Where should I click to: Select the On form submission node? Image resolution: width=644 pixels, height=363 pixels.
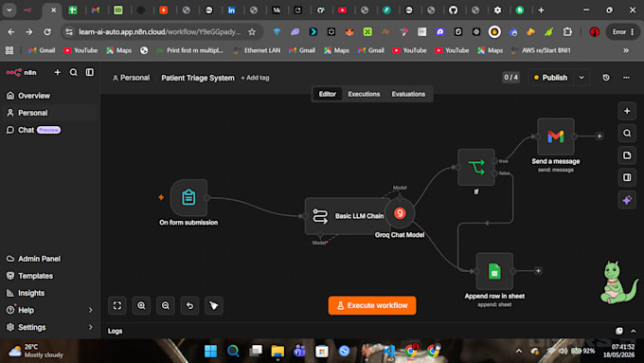click(x=188, y=198)
